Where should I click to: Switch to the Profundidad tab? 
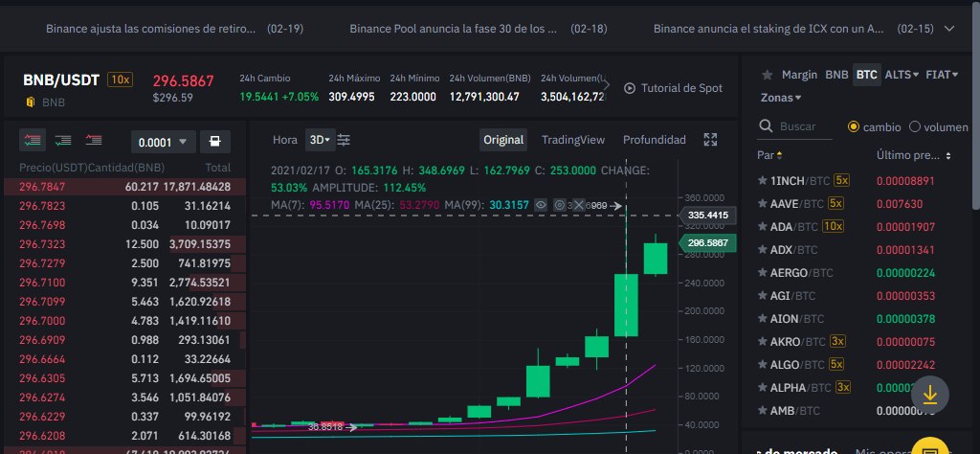[655, 140]
